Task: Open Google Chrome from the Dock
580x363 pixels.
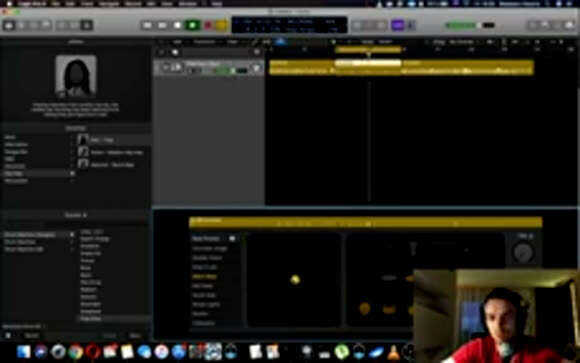Action: point(75,352)
